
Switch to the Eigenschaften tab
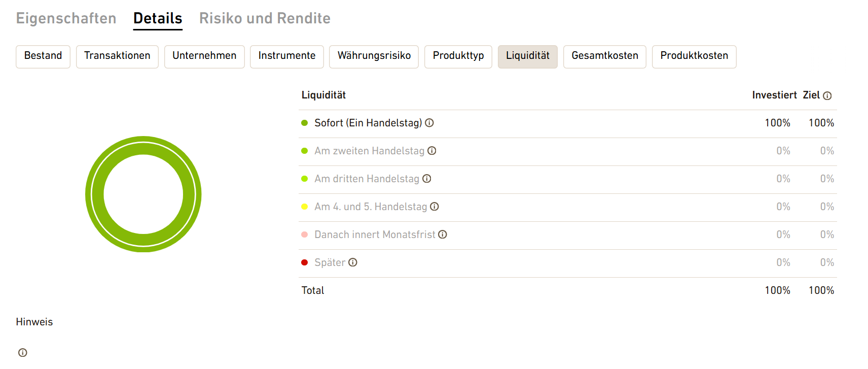click(x=66, y=18)
